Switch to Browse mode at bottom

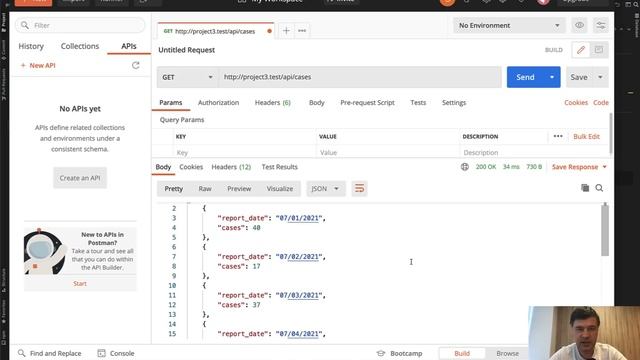507,353
